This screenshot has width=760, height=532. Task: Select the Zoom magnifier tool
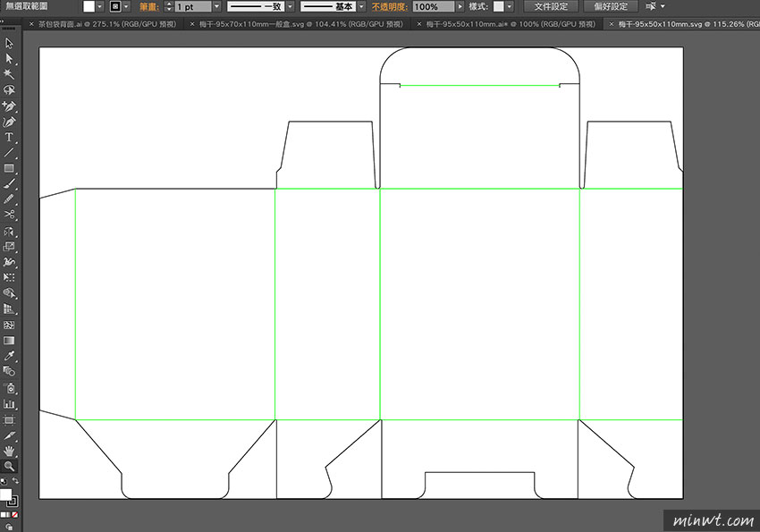click(9, 466)
